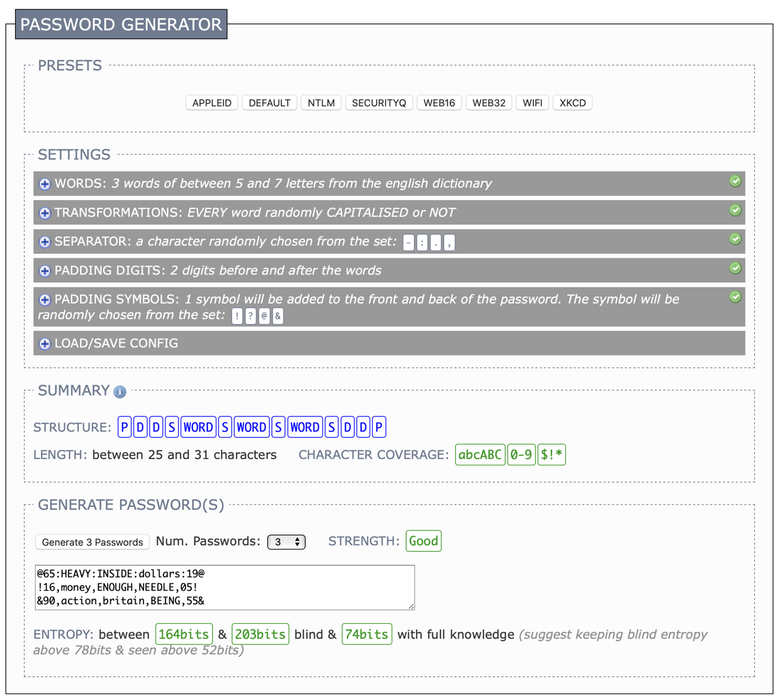Load the WEB32 preset
The image size is (781, 700).
click(x=489, y=103)
